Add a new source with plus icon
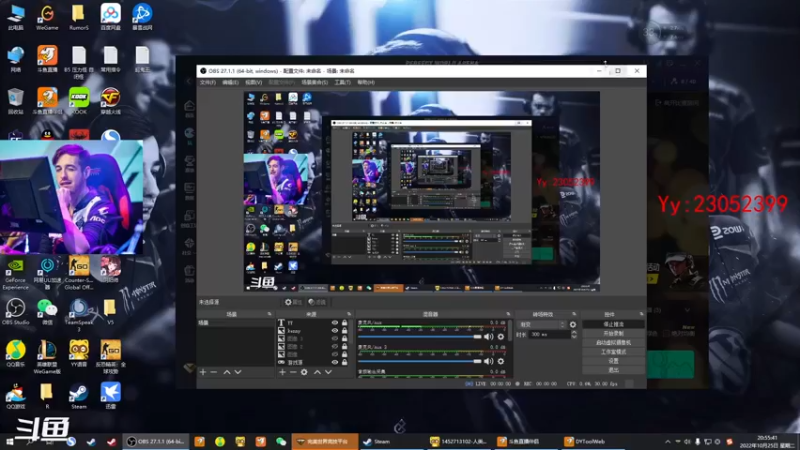800x450 pixels. (x=282, y=372)
